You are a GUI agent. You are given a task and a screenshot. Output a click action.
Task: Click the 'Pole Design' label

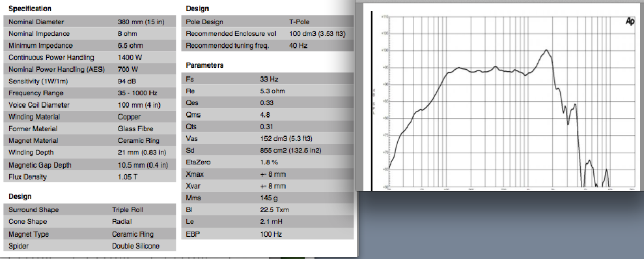[x=204, y=22]
